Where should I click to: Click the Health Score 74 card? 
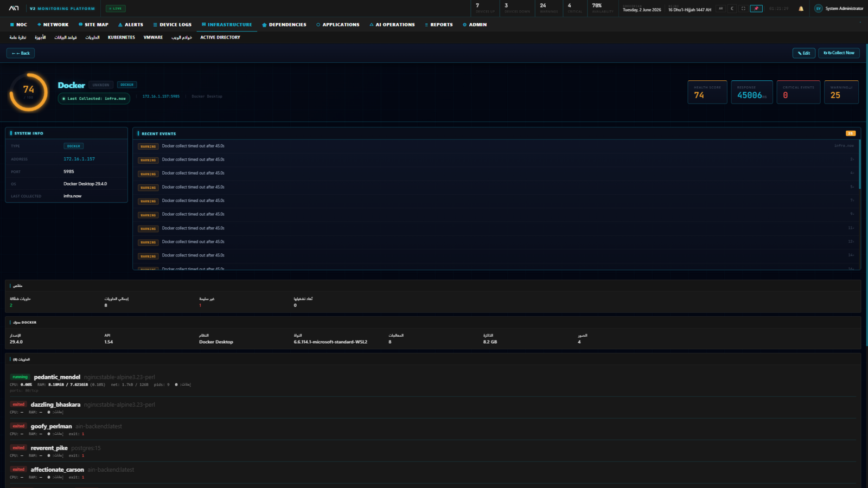(x=707, y=92)
